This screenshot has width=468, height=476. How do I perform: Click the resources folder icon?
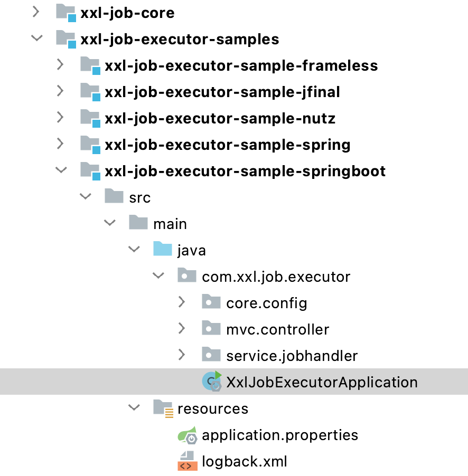163,408
